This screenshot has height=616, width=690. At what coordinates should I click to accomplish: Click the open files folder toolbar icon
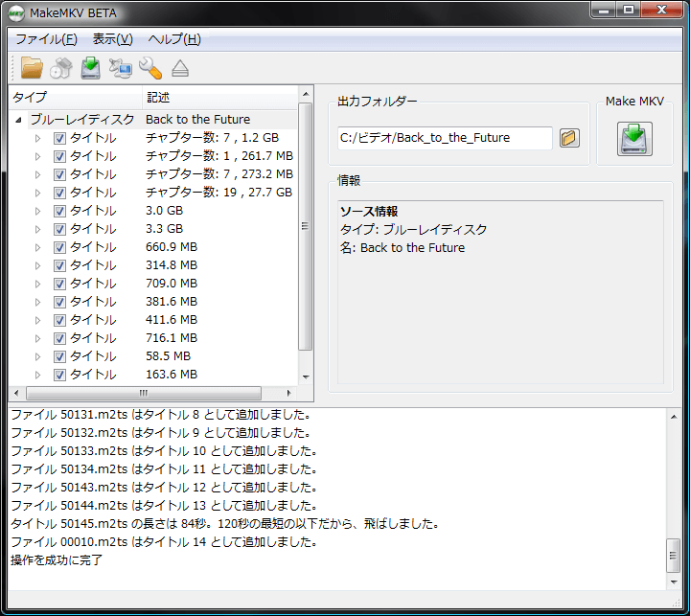point(32,68)
